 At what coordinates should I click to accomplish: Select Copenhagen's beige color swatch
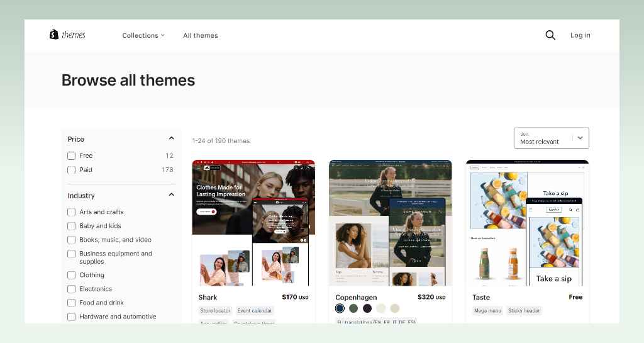click(x=395, y=308)
